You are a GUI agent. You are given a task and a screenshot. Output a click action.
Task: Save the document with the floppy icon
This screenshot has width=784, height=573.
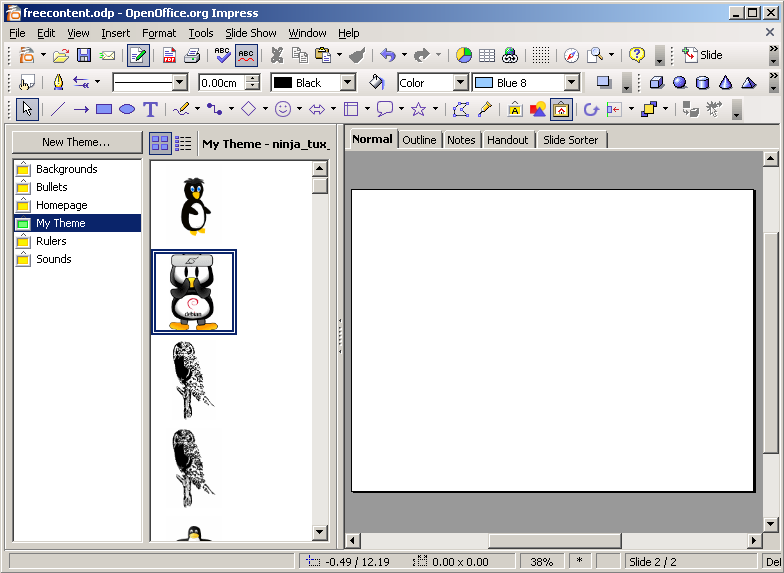coord(84,56)
